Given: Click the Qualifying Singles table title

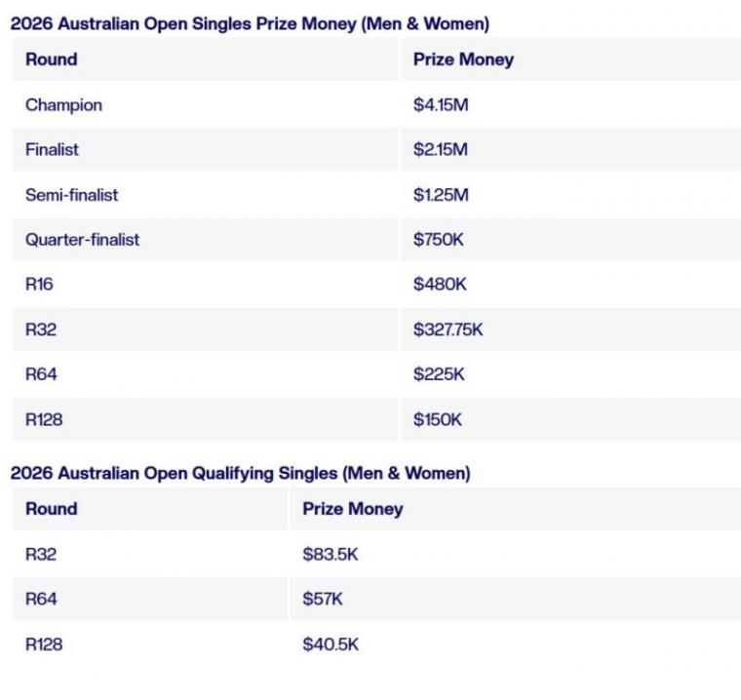Looking at the screenshot, I should pyautogui.click(x=240, y=474).
